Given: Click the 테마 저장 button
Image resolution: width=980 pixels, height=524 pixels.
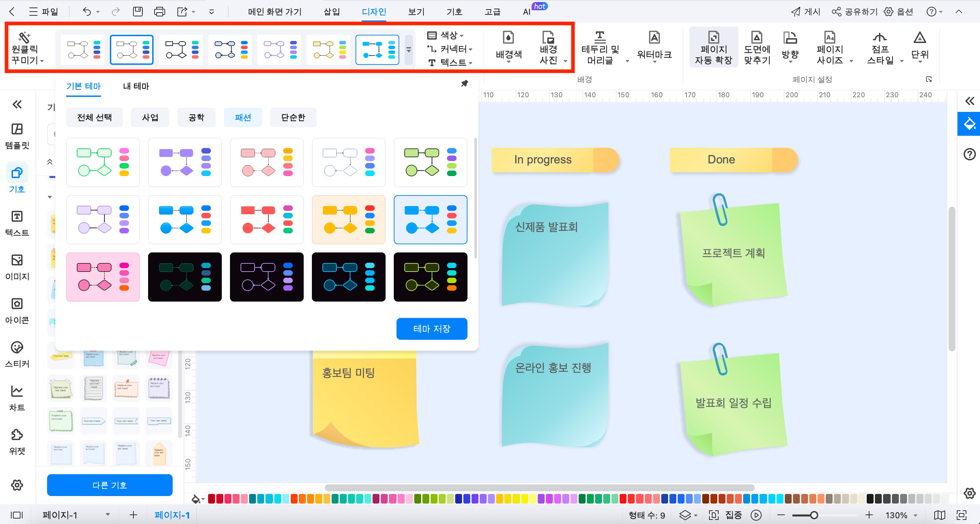Looking at the screenshot, I should pos(431,329).
